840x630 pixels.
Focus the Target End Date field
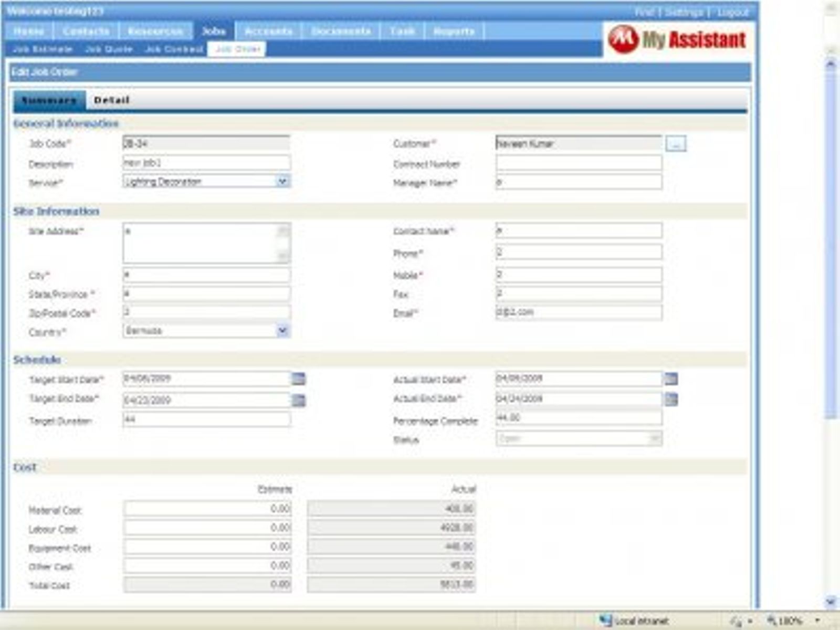tap(206, 400)
